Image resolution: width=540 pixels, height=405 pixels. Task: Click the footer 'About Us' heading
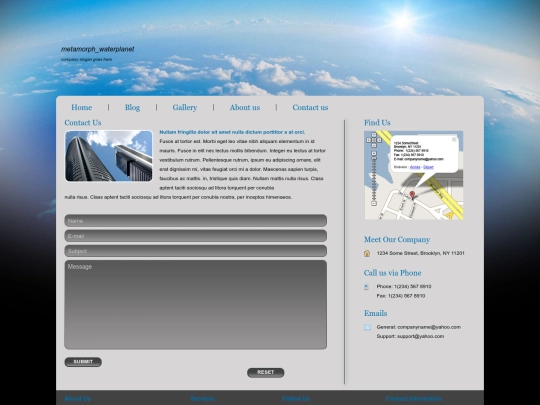tap(77, 399)
